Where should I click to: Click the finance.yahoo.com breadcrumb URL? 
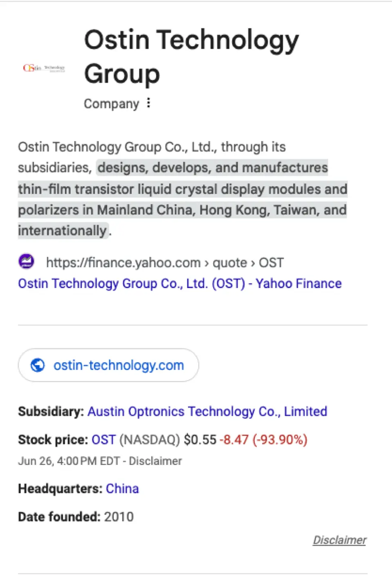coord(165,262)
